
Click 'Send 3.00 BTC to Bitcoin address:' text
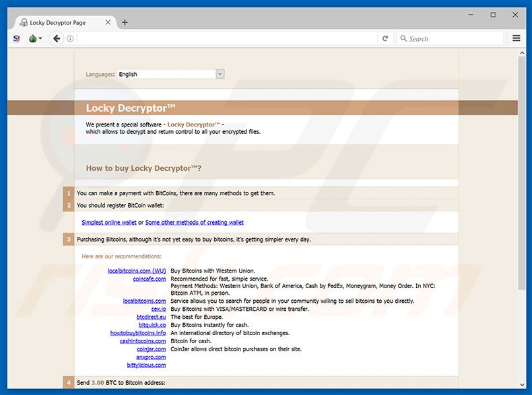[x=121, y=383]
